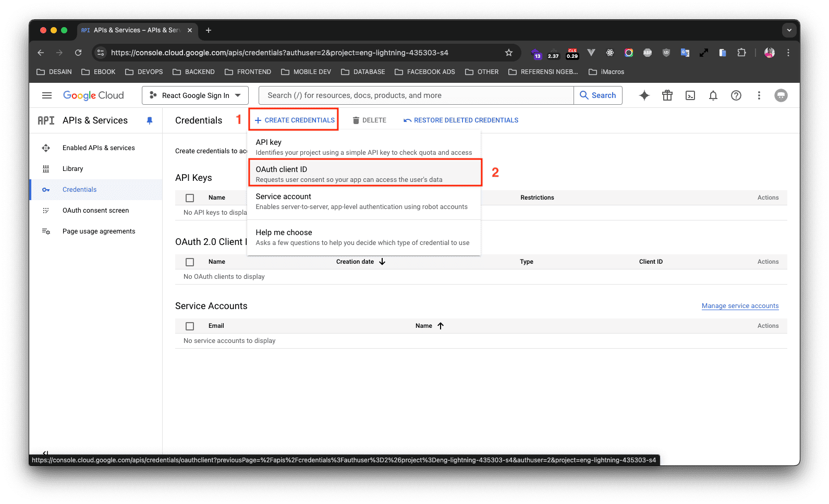
Task: Click the Library sidebar icon
Action: click(46, 169)
